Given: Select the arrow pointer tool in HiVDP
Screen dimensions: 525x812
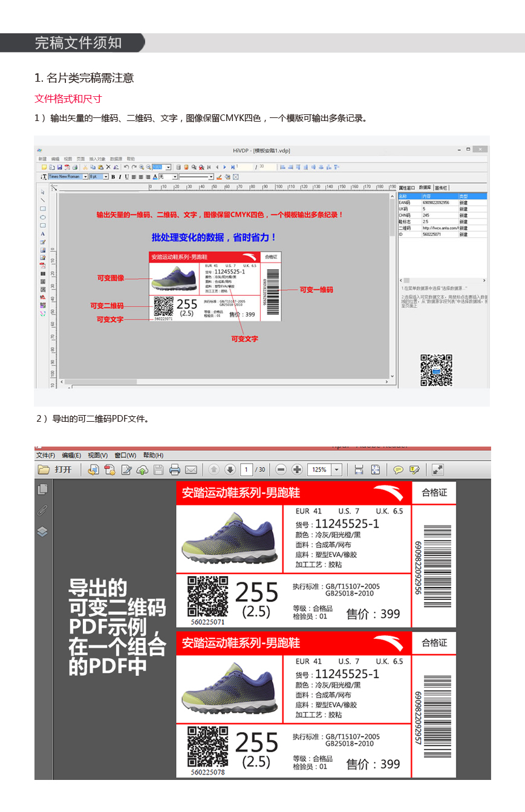Looking at the screenshot, I should [43, 192].
